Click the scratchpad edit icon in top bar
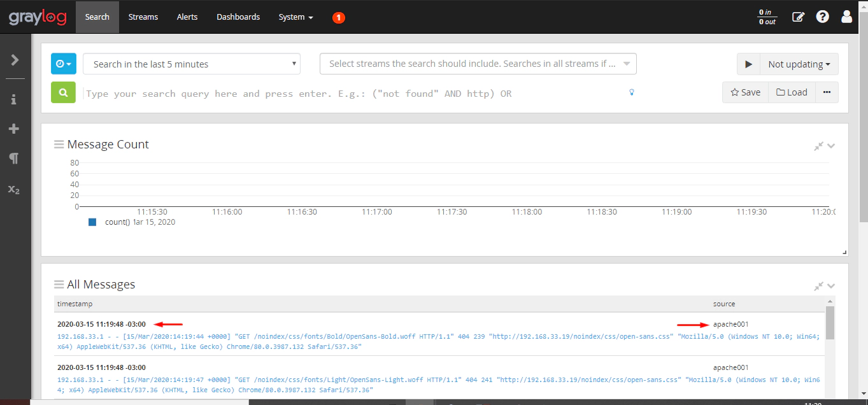The width and height of the screenshot is (868, 405). 798,17
